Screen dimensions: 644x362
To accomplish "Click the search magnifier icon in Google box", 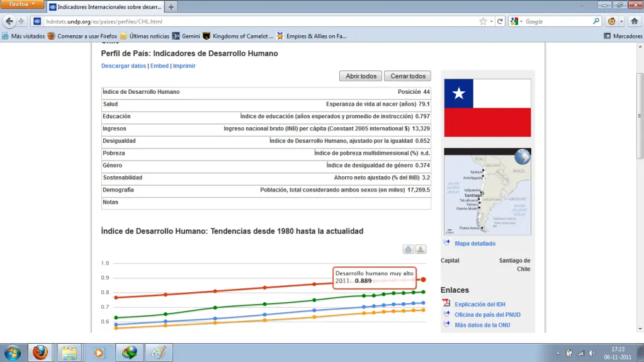I will click(596, 21).
